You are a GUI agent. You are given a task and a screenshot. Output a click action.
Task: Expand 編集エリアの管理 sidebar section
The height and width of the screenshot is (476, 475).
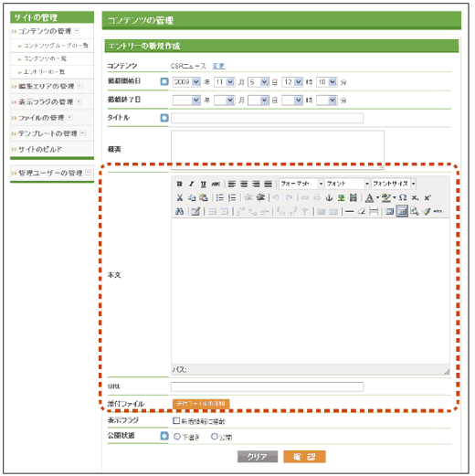[79, 86]
